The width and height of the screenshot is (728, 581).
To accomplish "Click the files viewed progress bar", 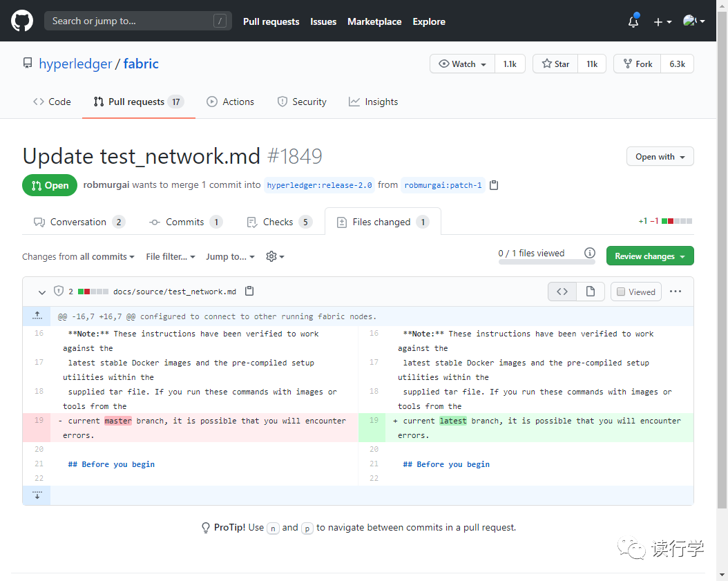I will pyautogui.click(x=546, y=263).
